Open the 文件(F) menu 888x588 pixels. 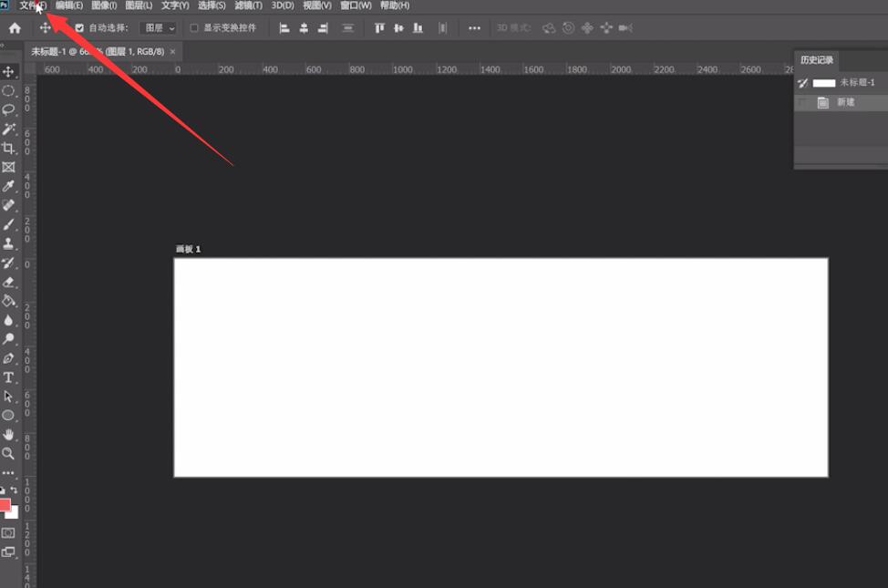pyautogui.click(x=33, y=5)
